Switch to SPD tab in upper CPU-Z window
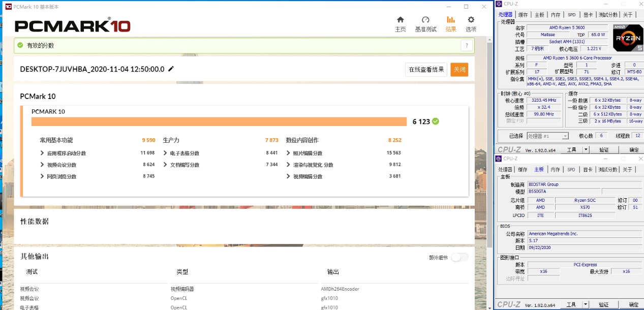Image resolution: width=644 pixels, height=310 pixels. [572, 15]
